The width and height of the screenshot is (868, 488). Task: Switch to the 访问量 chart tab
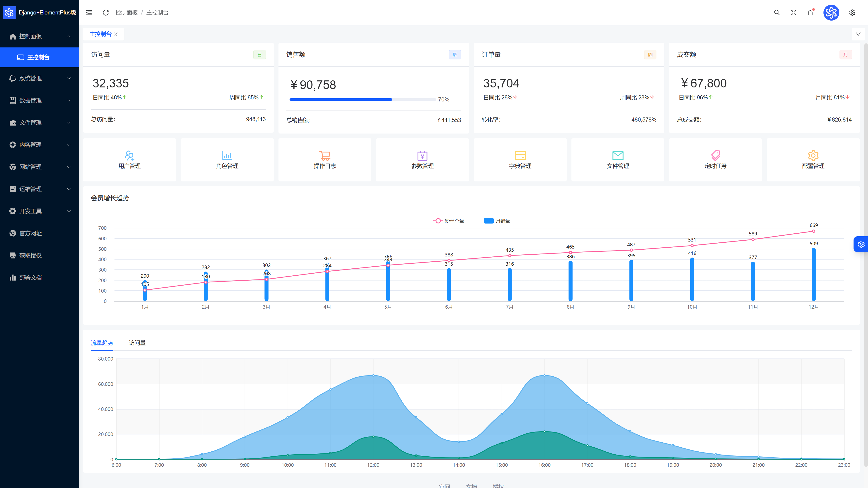tap(137, 343)
